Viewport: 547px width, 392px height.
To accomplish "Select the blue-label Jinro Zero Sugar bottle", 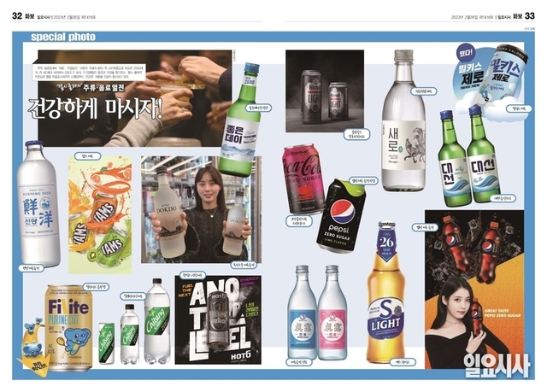I will tap(302, 313).
